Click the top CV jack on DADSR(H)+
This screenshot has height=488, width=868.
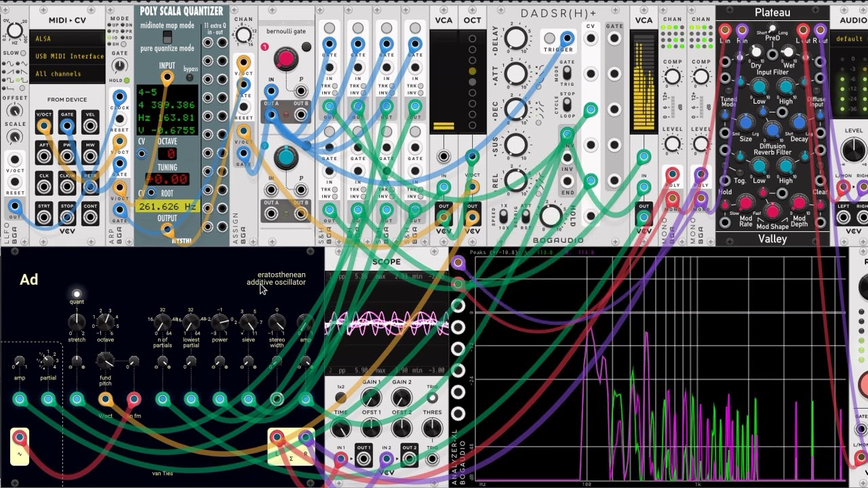pyautogui.click(x=591, y=39)
